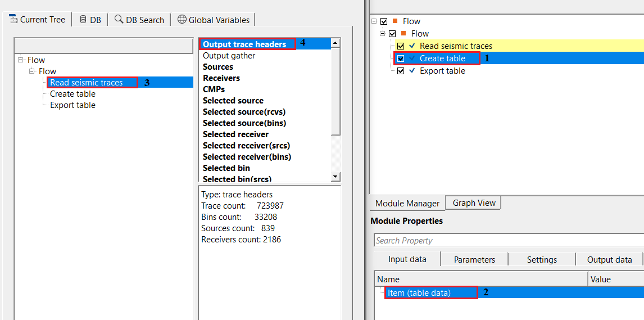
Task: Open the Graph View tab
Action: pos(474,203)
